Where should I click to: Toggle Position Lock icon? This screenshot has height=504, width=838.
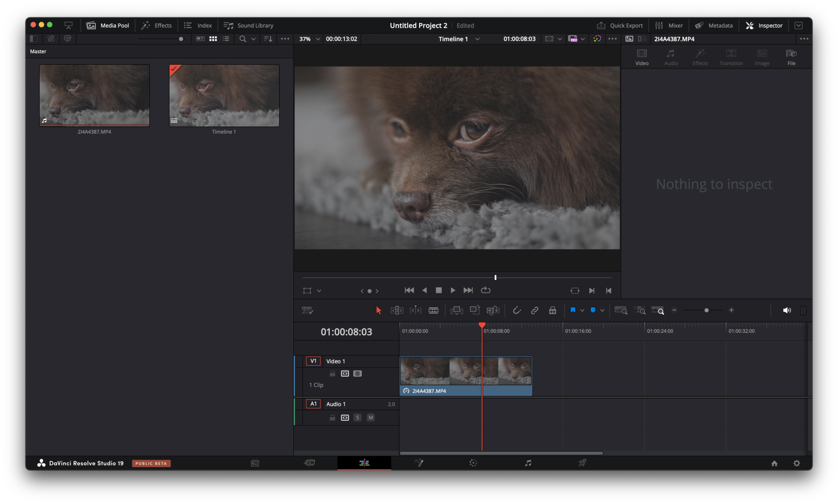552,310
